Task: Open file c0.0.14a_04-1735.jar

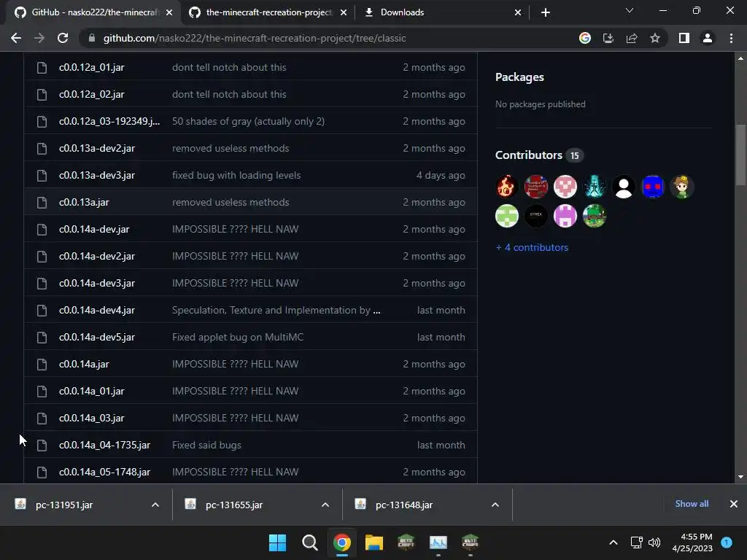Action: (104, 445)
